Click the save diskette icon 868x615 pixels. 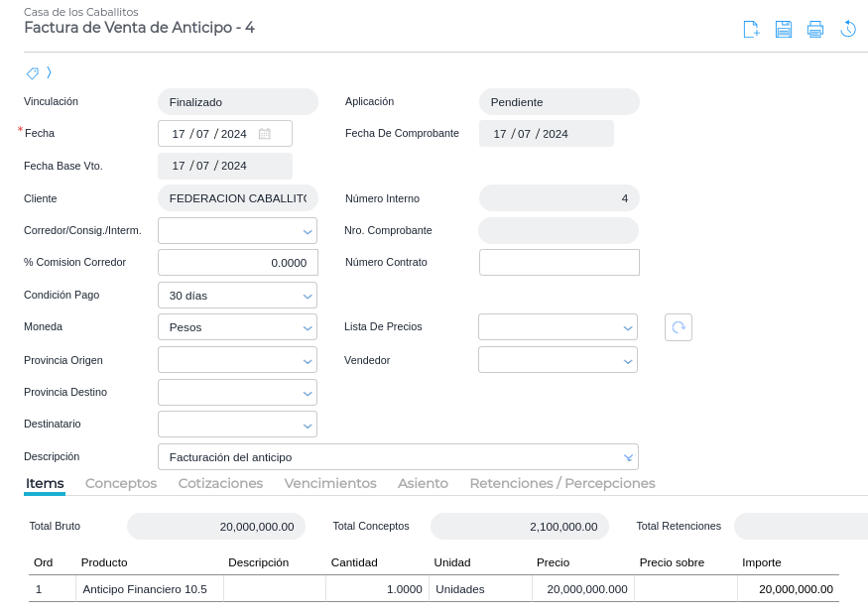[x=784, y=29]
